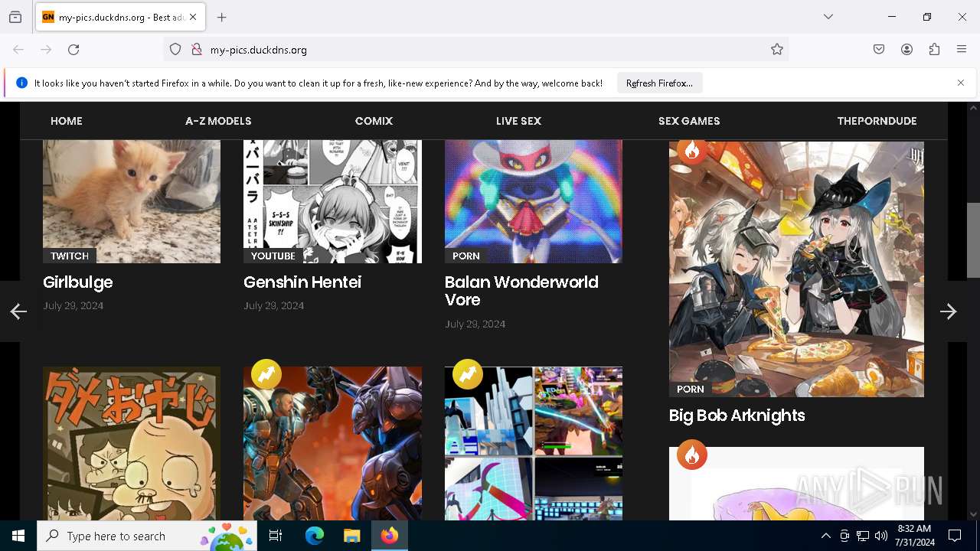Click the taskbar clock showing 8:32 AM
Image resolution: width=980 pixels, height=551 pixels.
(x=915, y=536)
